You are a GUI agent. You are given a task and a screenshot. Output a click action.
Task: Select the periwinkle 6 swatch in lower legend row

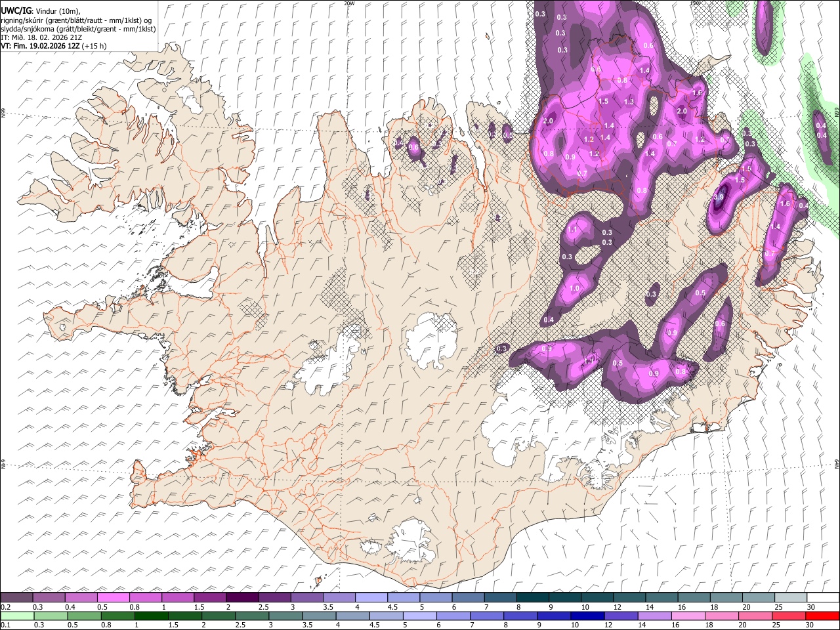[453, 616]
